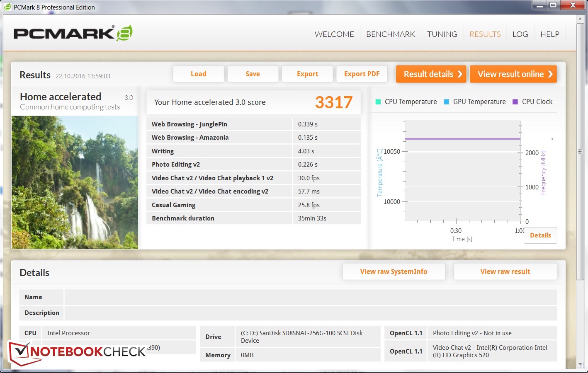Click the 0.135 s Amazonia value
This screenshot has height=373, width=588.
308,138
